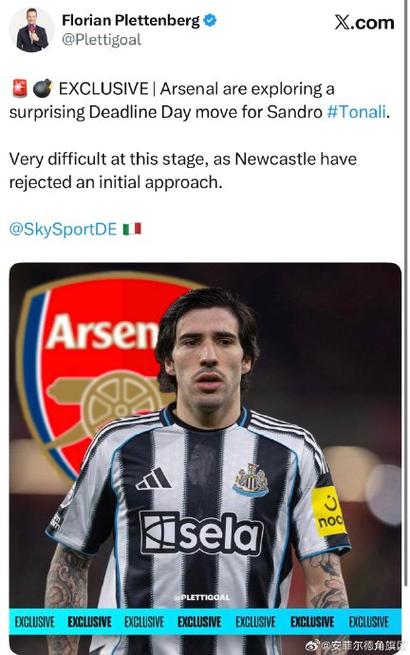This screenshot has width=410, height=655.
Task: Click the blue verified badge icon
Action: pyautogui.click(x=209, y=20)
